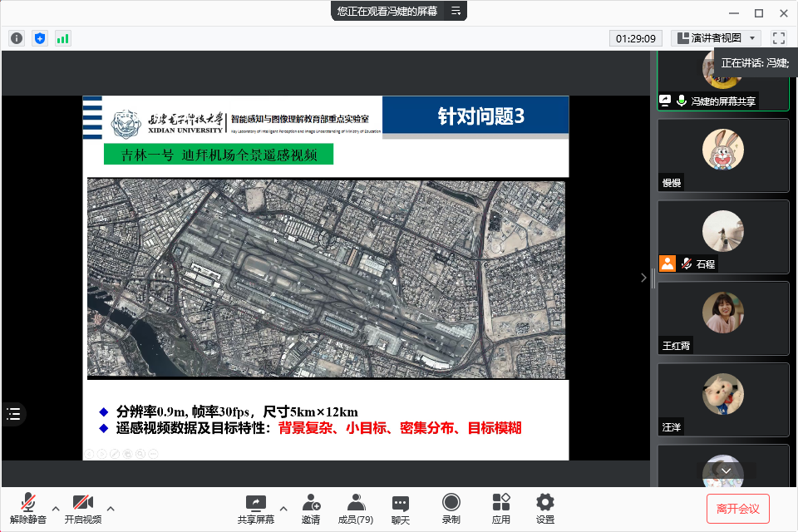Open the Members (79) list

356,509
